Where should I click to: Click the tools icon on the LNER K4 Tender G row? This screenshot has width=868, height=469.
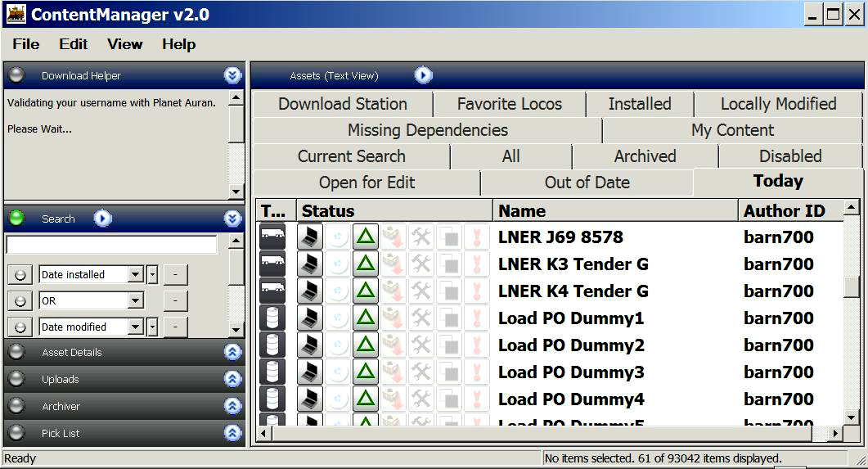click(x=421, y=291)
